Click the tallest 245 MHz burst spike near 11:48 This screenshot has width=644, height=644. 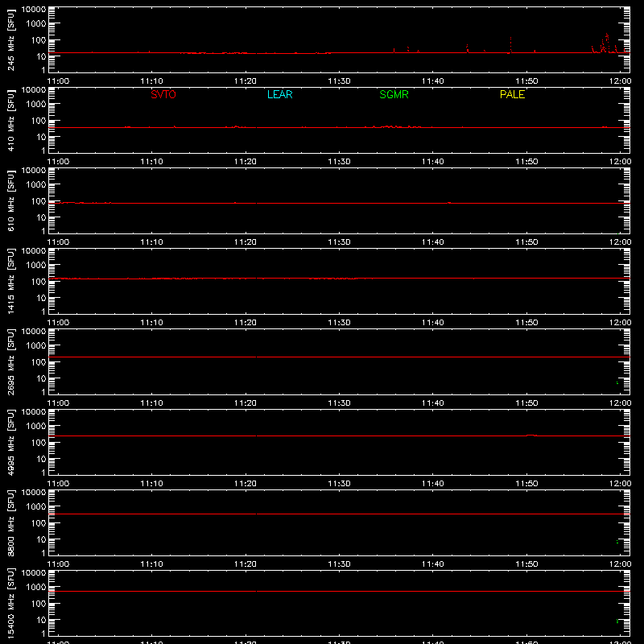pyautogui.click(x=510, y=45)
